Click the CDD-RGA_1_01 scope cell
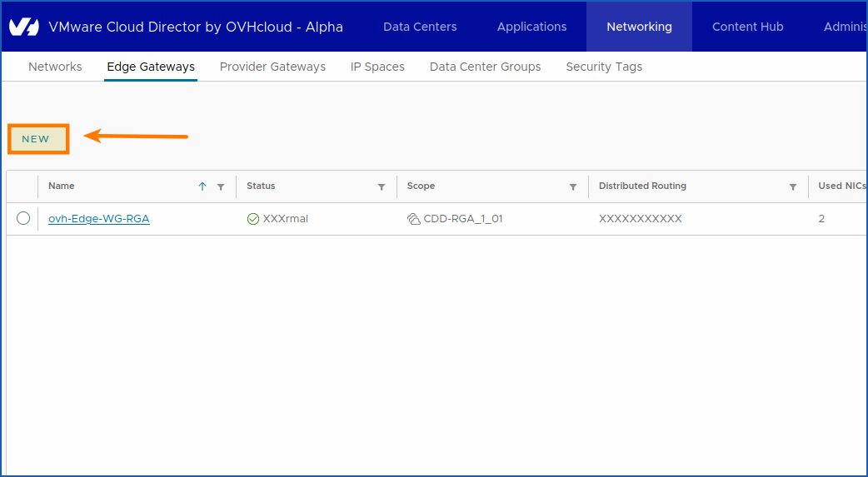Screen dimensions: 868x477 click(463, 219)
